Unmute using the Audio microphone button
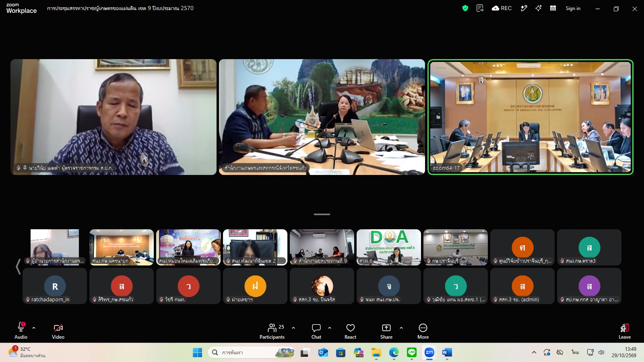 pyautogui.click(x=21, y=331)
